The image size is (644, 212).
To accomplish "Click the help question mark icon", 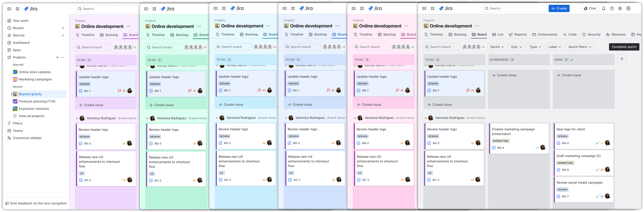I will (x=612, y=8).
